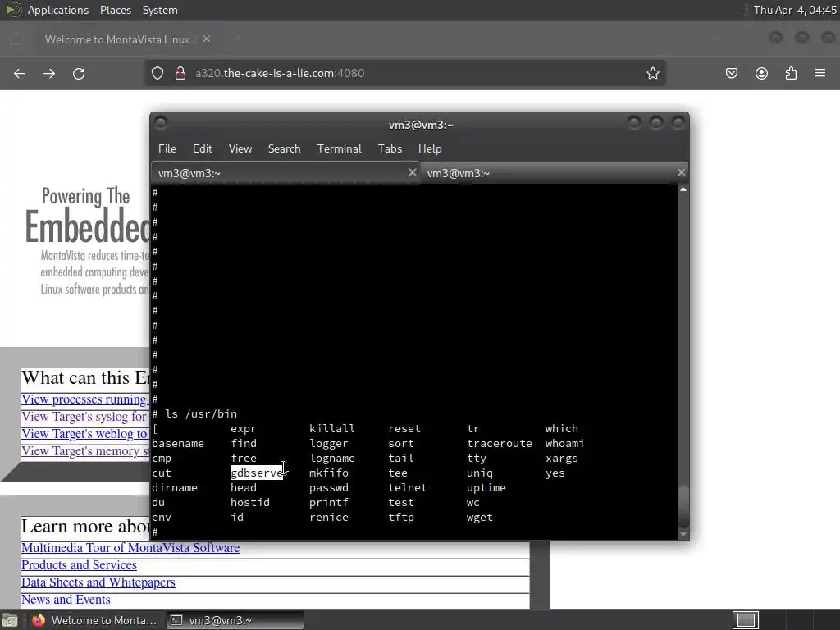The height and width of the screenshot is (630, 840).
Task: Go forward in the Firefox browser
Action: coord(49,73)
